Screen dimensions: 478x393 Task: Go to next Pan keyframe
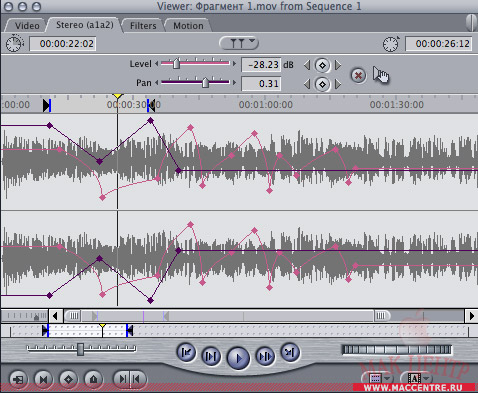point(338,84)
